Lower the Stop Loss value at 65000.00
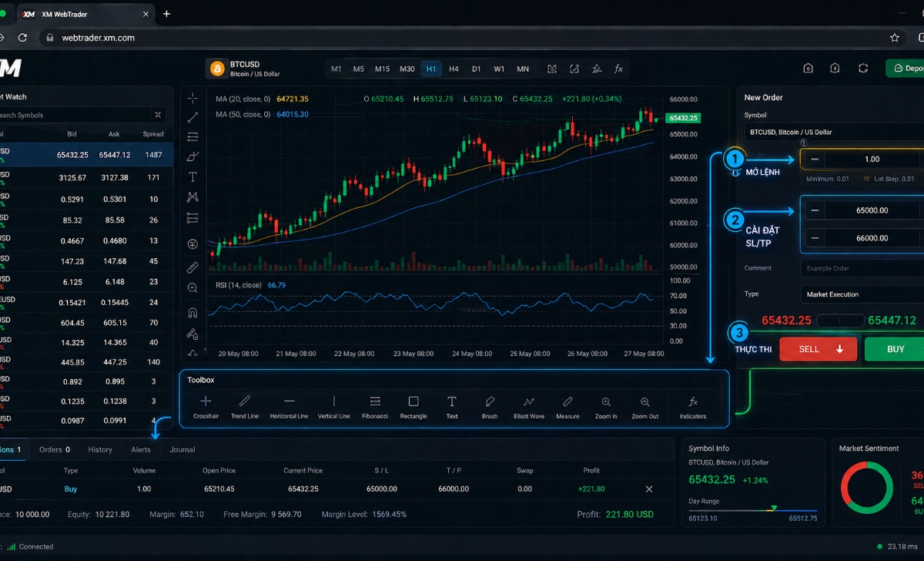The width and height of the screenshot is (924, 561). pyautogui.click(x=814, y=209)
